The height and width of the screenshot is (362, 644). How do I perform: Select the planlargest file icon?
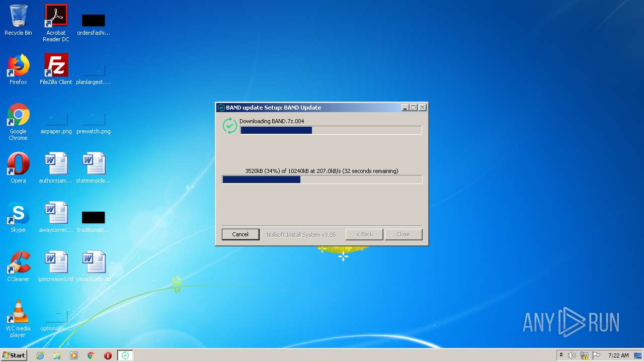94,73
